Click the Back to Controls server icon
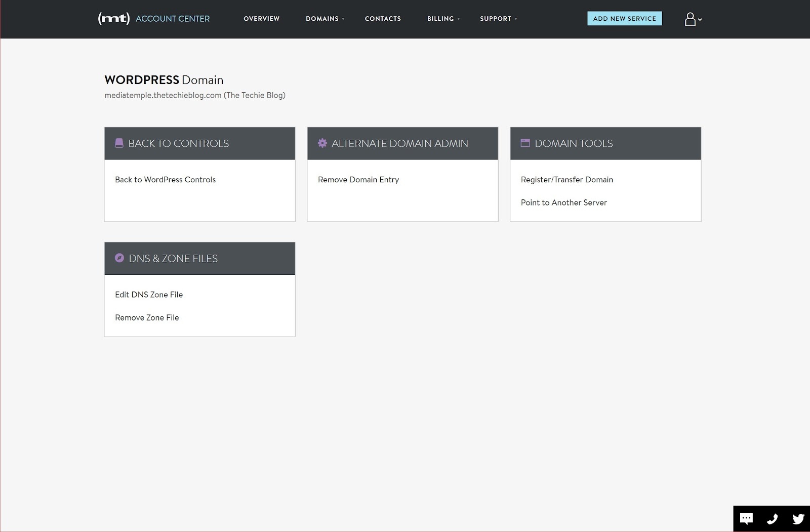Viewport: 810px width, 532px height. pos(119,143)
